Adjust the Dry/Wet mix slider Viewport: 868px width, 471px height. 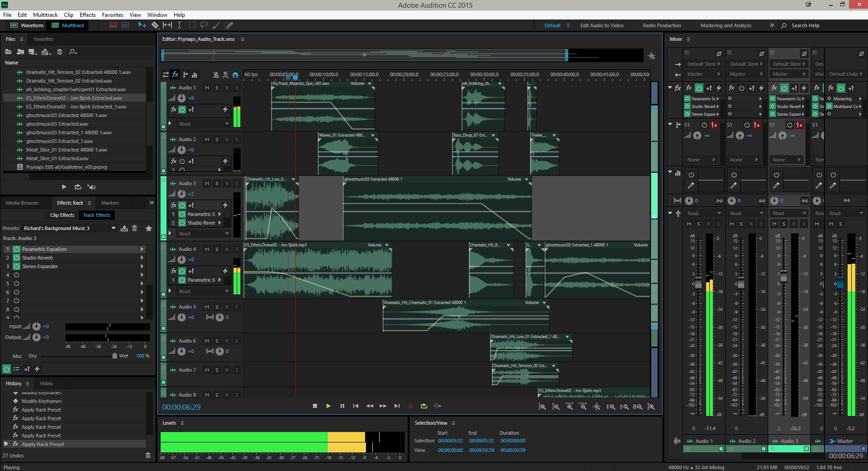115,356
